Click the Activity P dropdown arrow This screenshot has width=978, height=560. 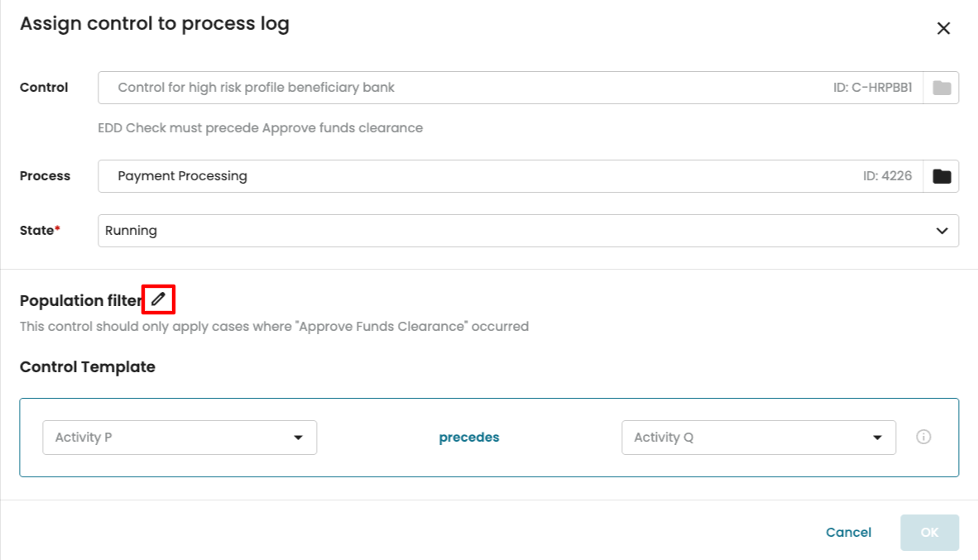[x=299, y=438]
